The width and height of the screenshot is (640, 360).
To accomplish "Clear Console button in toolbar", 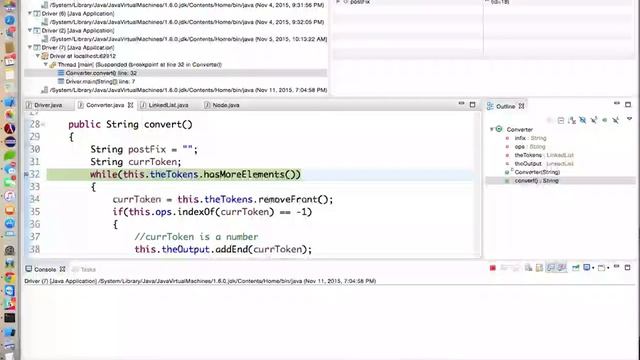I will [528, 268].
